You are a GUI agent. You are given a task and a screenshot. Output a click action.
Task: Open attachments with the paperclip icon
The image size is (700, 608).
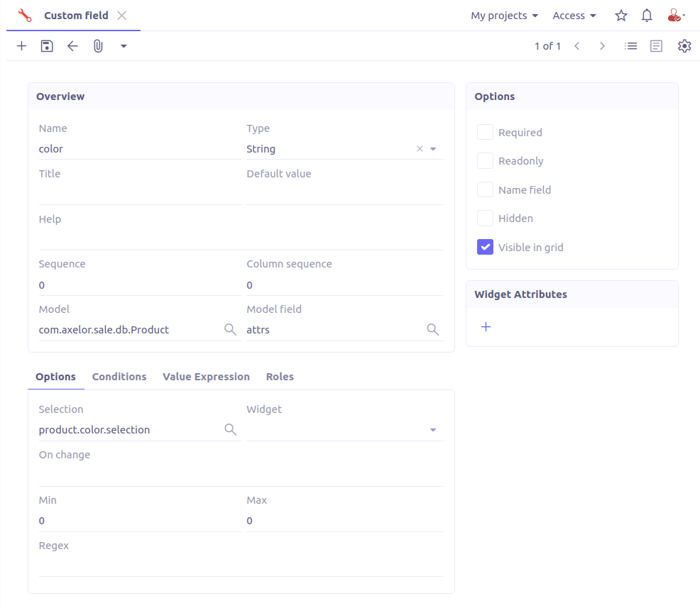[98, 46]
